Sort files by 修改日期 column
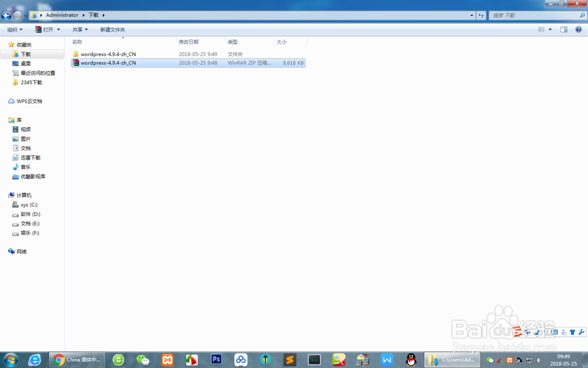The width and height of the screenshot is (588, 368). (x=201, y=42)
